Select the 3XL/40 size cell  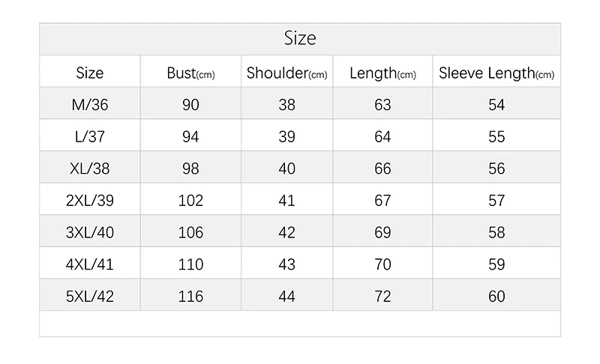click(x=90, y=232)
